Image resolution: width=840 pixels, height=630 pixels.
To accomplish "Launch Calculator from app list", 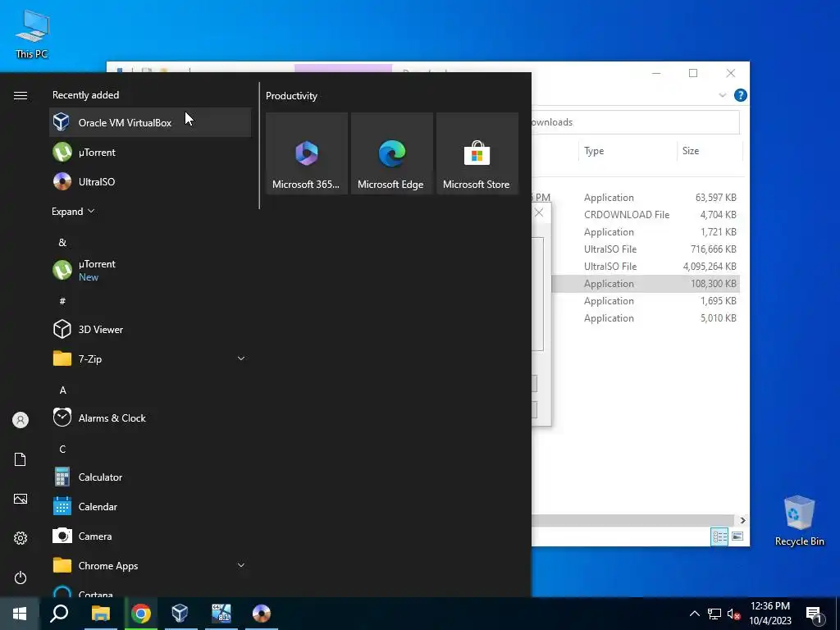I will pyautogui.click(x=150, y=477).
